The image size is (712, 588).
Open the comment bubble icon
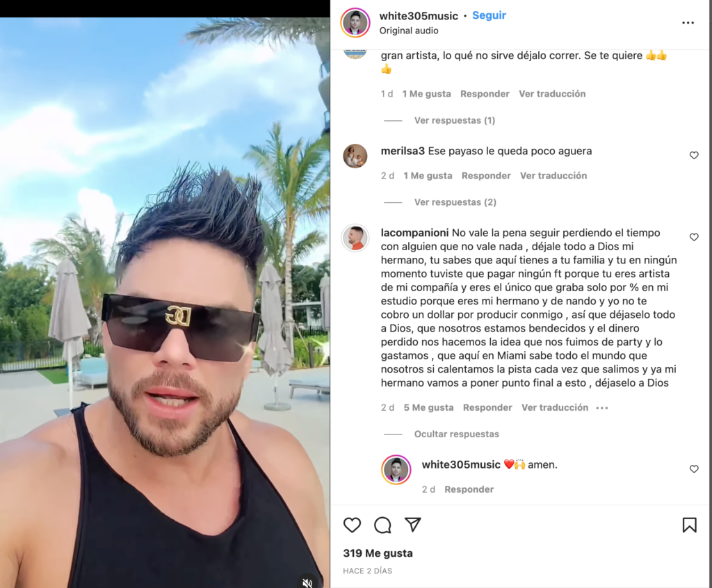tap(382, 525)
